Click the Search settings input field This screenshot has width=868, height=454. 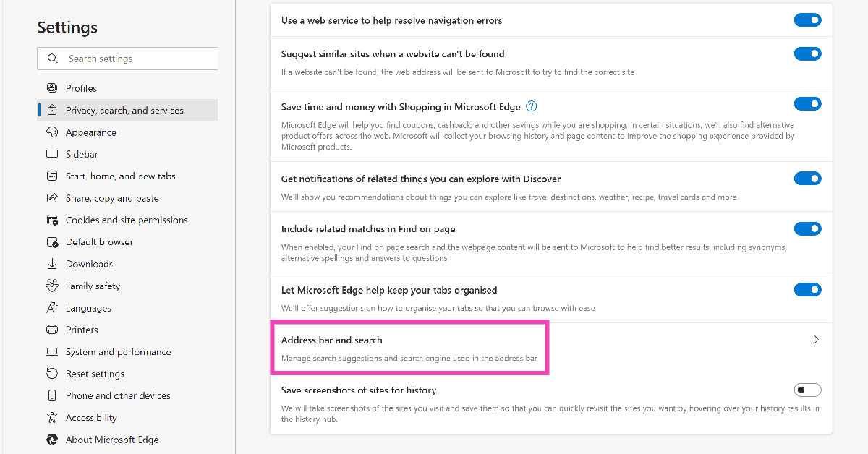(137, 59)
